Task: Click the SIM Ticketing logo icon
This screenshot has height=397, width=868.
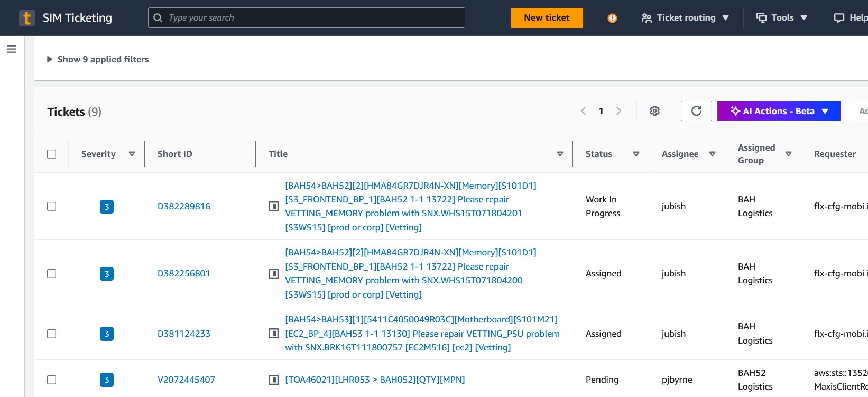Action: point(26,18)
